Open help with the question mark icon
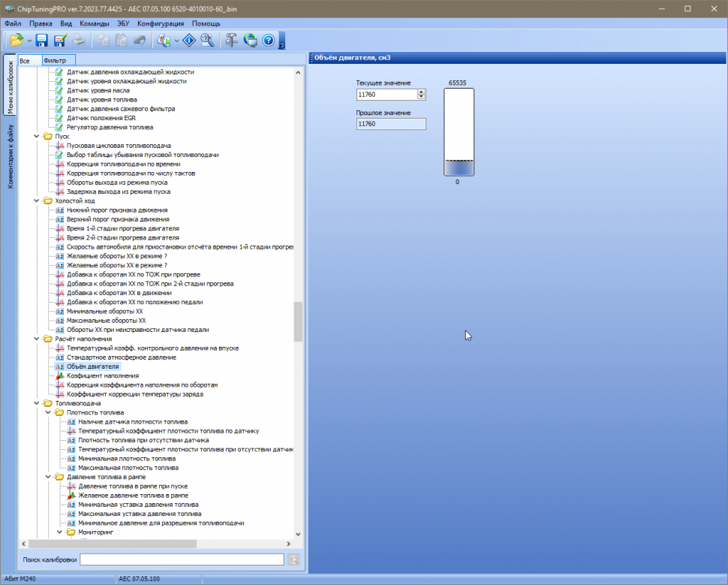The image size is (728, 585). coord(268,41)
